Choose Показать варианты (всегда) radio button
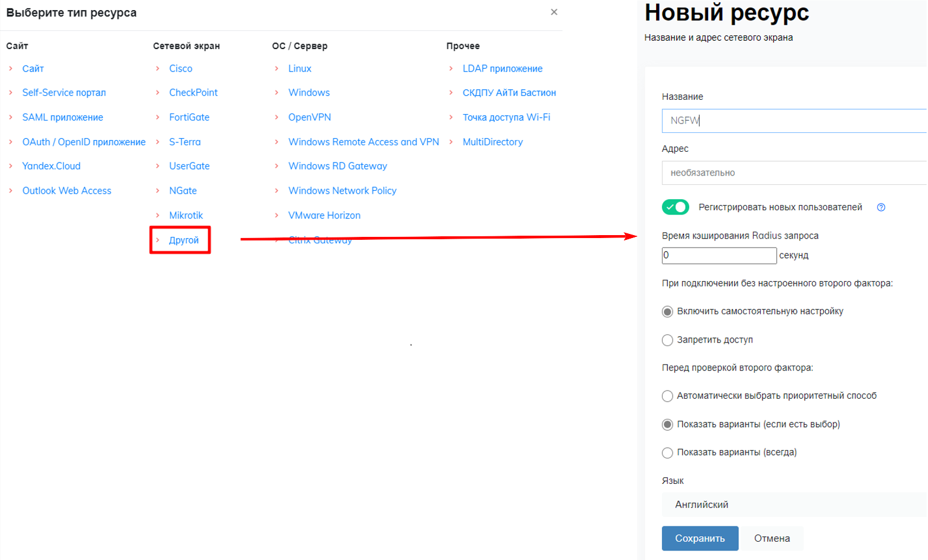 (x=667, y=453)
